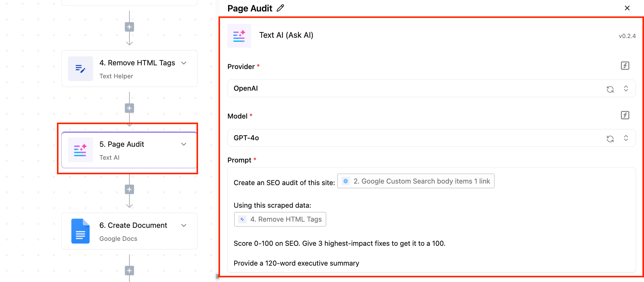Click the Text AI (Ask AI) heading

[286, 35]
